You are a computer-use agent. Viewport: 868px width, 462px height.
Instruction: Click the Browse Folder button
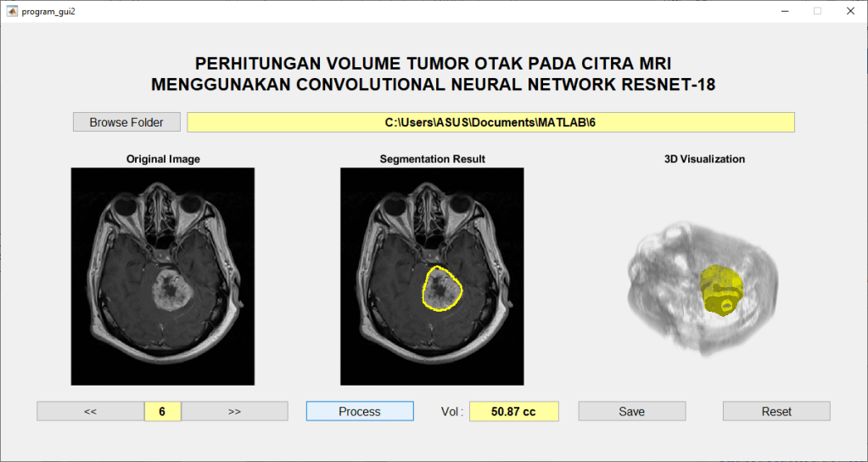[126, 122]
